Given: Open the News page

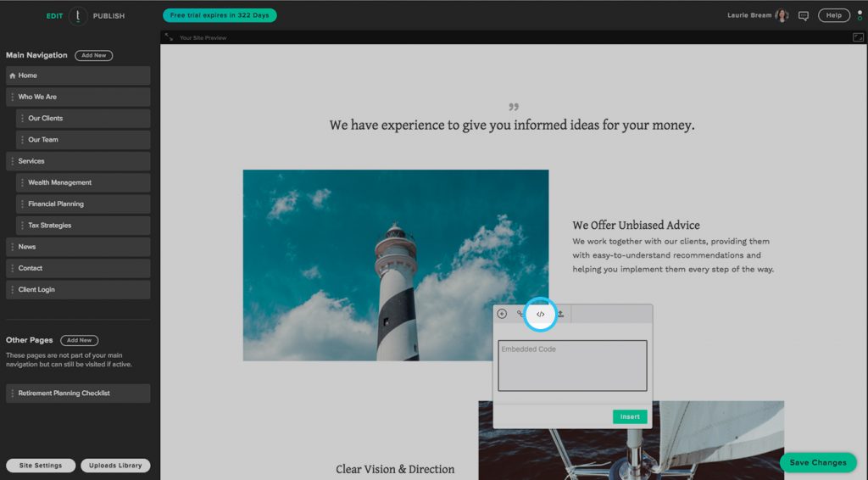Looking at the screenshot, I should (x=78, y=247).
